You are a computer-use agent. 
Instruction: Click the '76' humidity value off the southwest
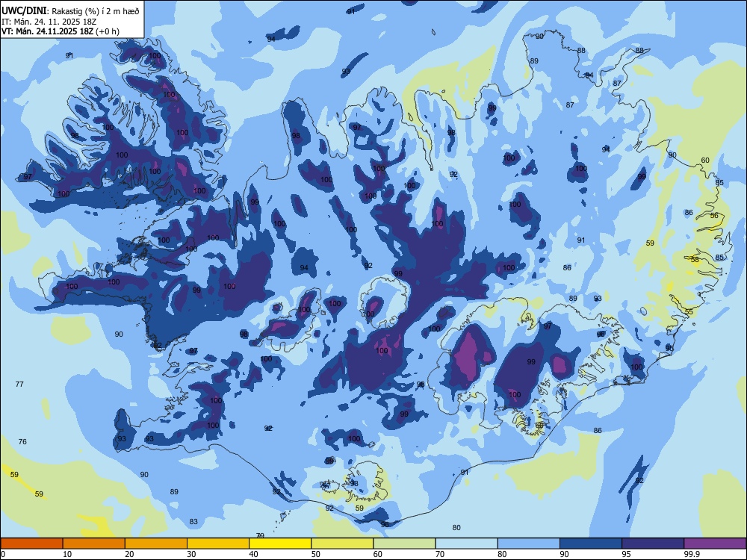pos(22,441)
